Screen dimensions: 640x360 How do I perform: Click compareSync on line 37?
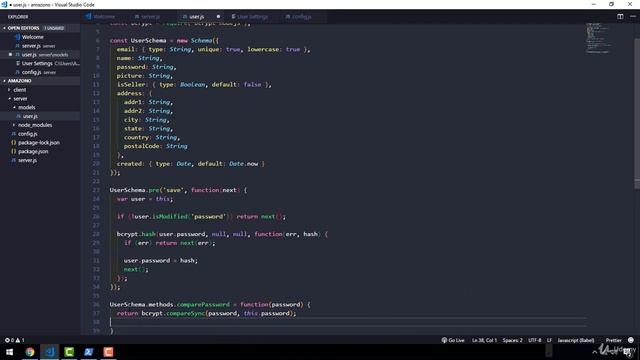click(x=185, y=313)
